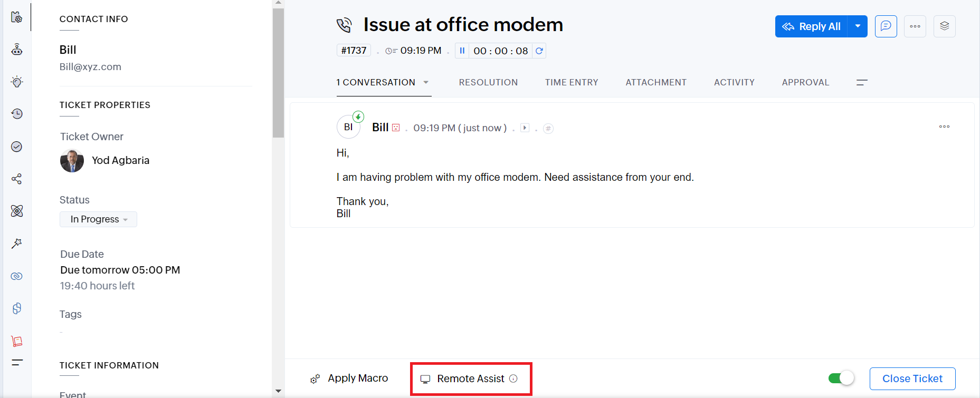Screen dimensions: 980x398
Task: Click the message timestamp 09:19 PM (just now)
Action: click(x=460, y=128)
